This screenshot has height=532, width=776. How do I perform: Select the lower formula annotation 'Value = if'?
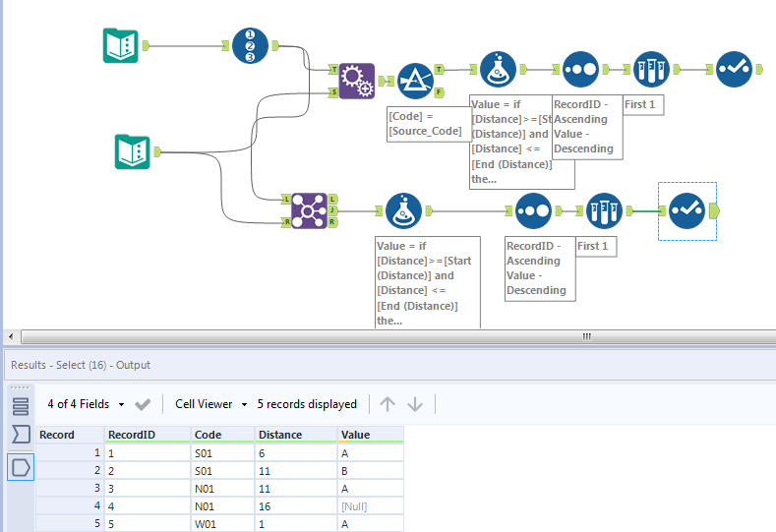tap(428, 282)
